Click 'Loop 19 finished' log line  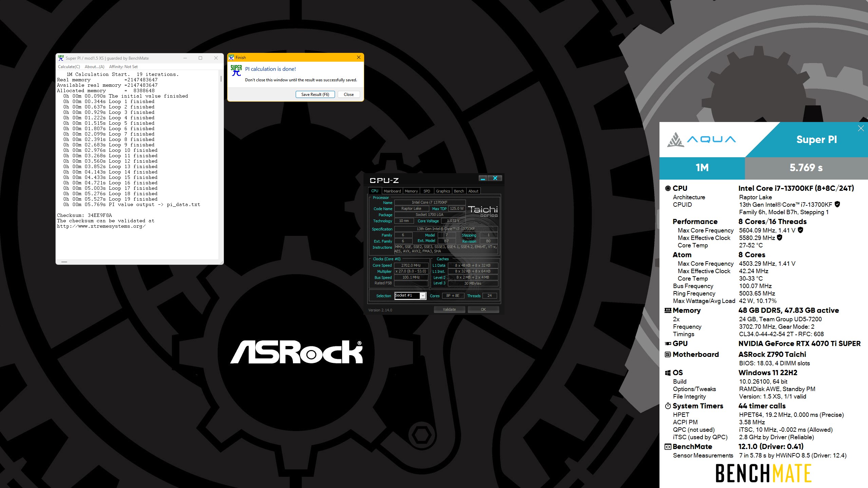coord(111,199)
